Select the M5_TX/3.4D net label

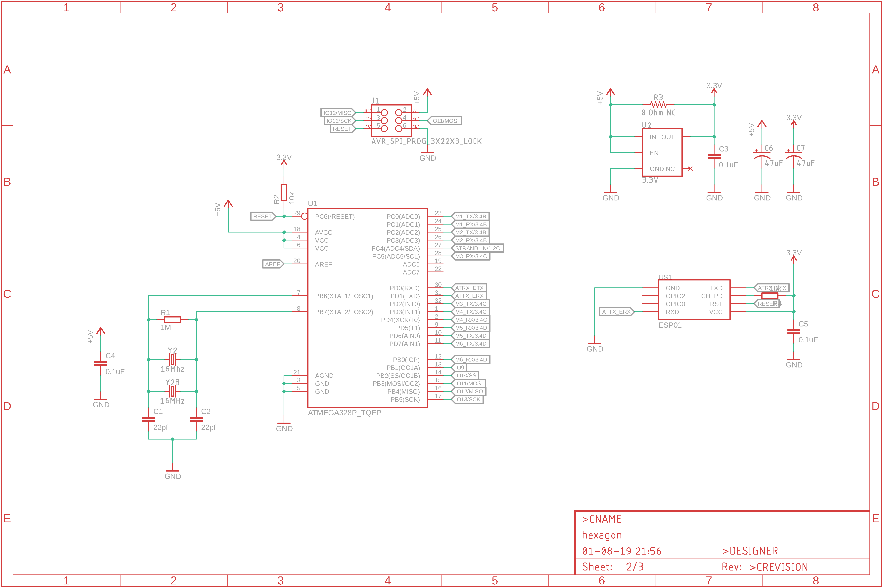[x=470, y=336]
